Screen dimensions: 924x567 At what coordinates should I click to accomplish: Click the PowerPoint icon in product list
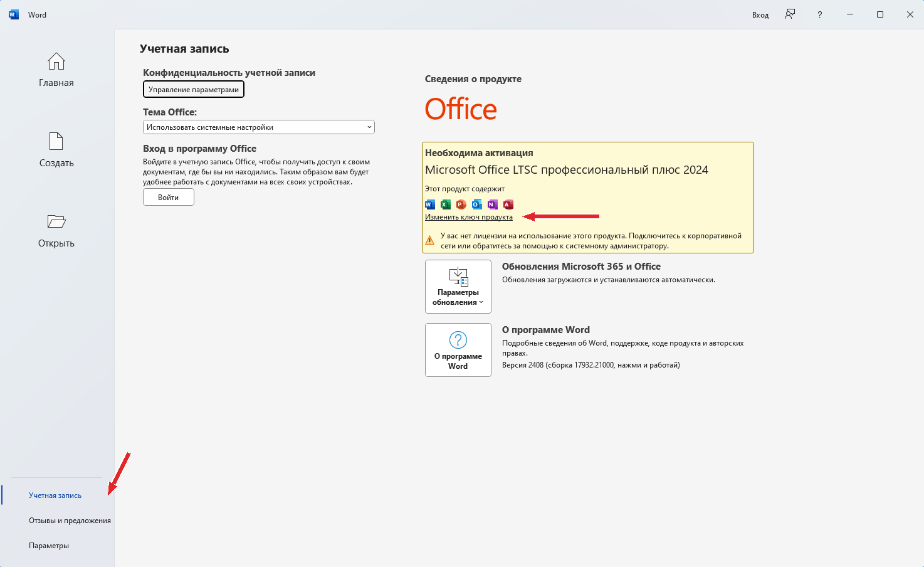pyautogui.click(x=461, y=204)
